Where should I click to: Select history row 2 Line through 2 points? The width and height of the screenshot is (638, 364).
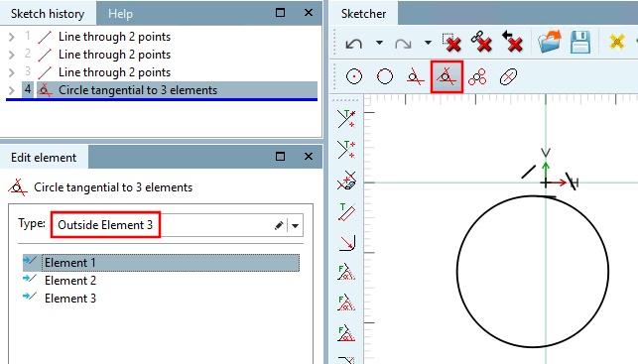tap(114, 55)
